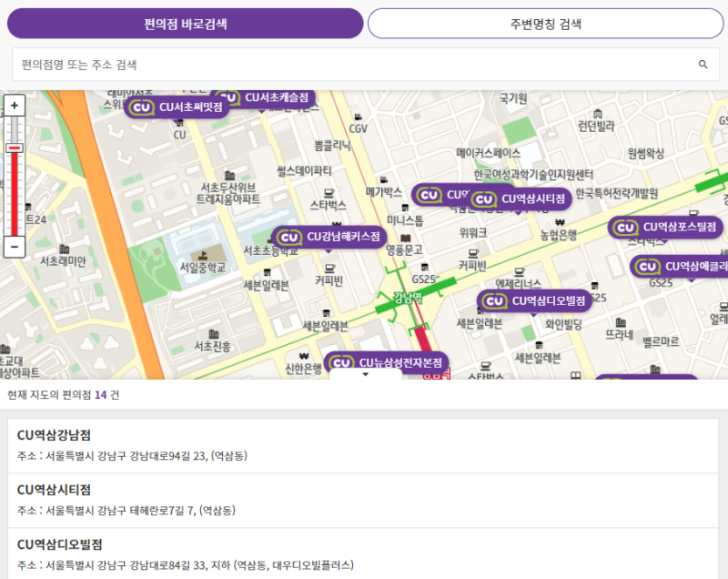Image resolution: width=728 pixels, height=579 pixels.
Task: Open the CU역삼디오빌점 list entry
Action: [363, 554]
